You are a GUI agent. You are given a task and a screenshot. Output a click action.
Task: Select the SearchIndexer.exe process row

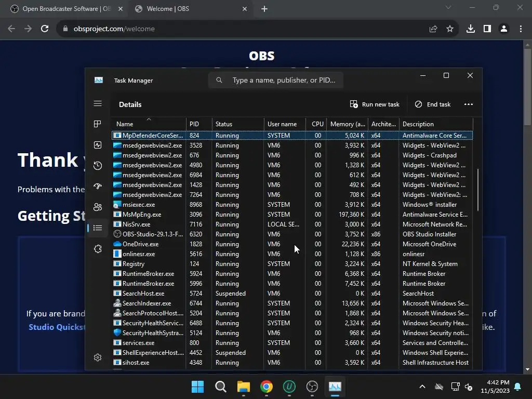point(292,303)
